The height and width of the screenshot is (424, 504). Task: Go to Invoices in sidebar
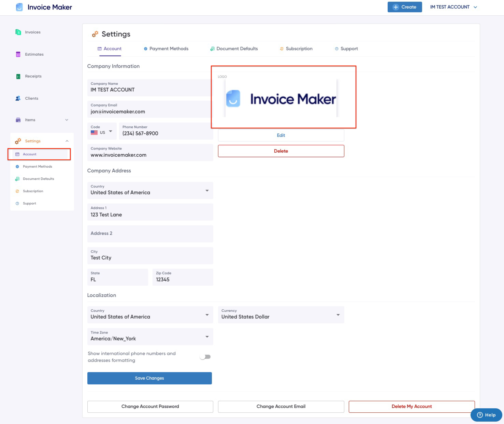tap(33, 32)
